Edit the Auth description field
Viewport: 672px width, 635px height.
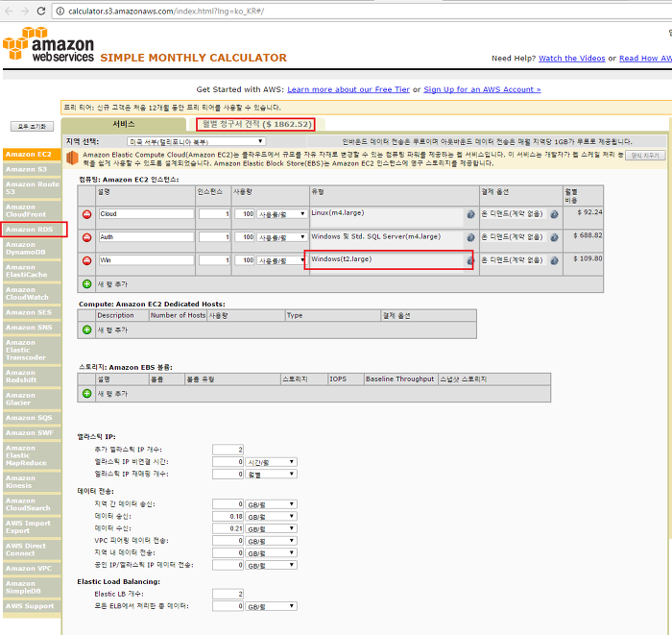tap(146, 237)
